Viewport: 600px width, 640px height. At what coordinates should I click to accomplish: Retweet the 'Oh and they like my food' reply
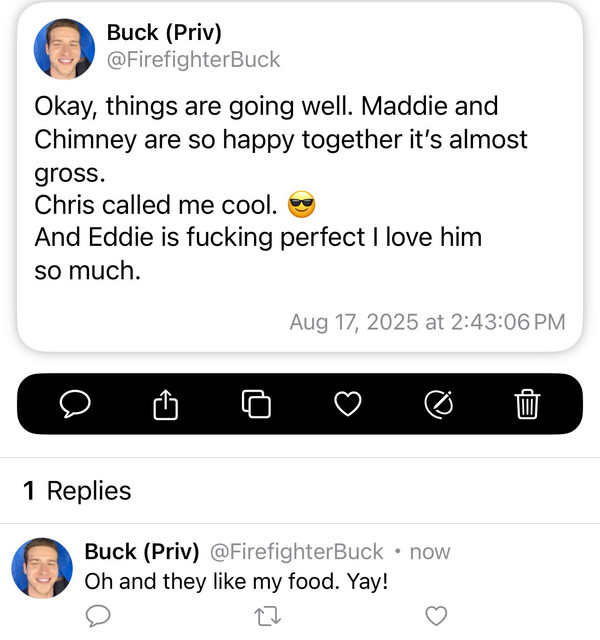pyautogui.click(x=267, y=616)
